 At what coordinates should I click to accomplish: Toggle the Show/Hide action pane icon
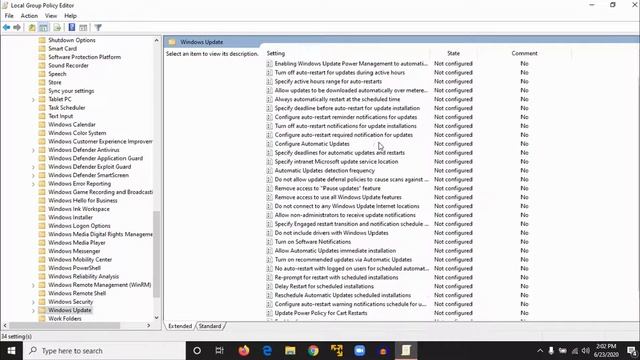pos(83,27)
